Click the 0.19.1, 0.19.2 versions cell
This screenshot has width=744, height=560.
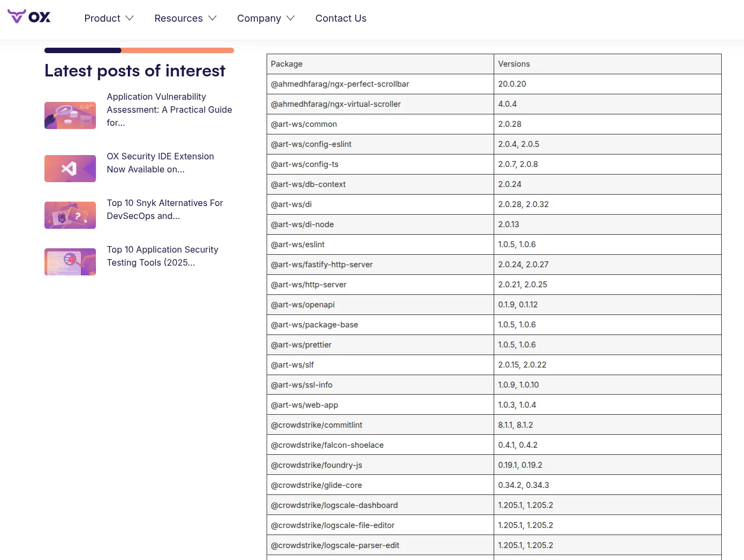click(607, 465)
